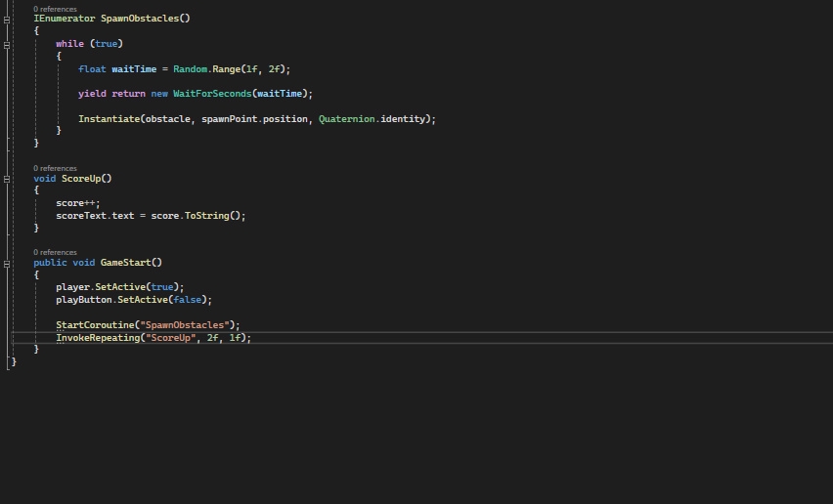This screenshot has width=833, height=504.
Task: Click the "ScoreUp" string literal
Action: (x=170, y=337)
